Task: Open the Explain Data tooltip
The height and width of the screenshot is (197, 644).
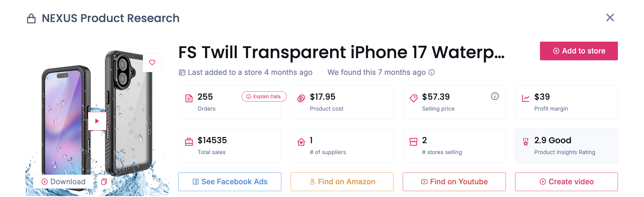Action: coord(264,97)
